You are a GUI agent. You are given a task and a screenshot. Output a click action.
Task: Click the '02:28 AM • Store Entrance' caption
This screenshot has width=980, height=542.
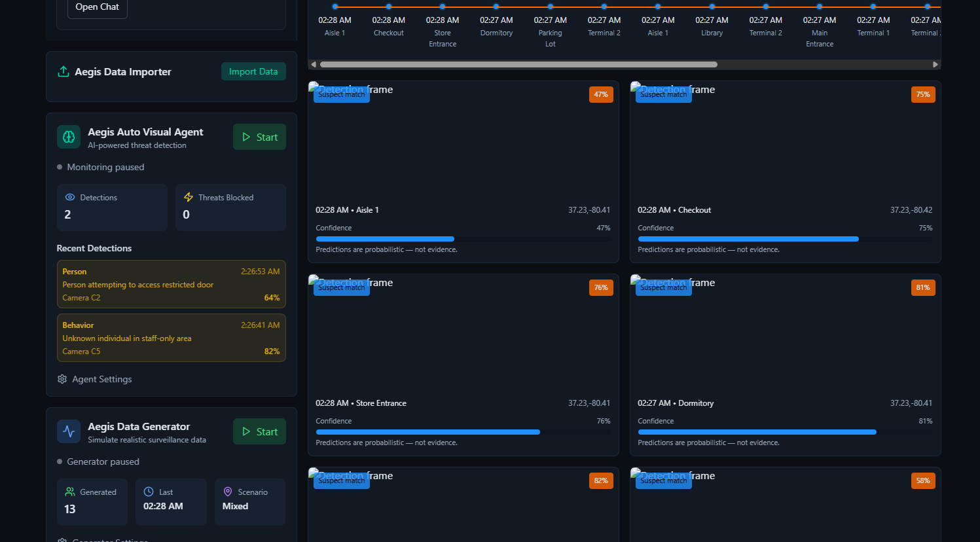[361, 403]
